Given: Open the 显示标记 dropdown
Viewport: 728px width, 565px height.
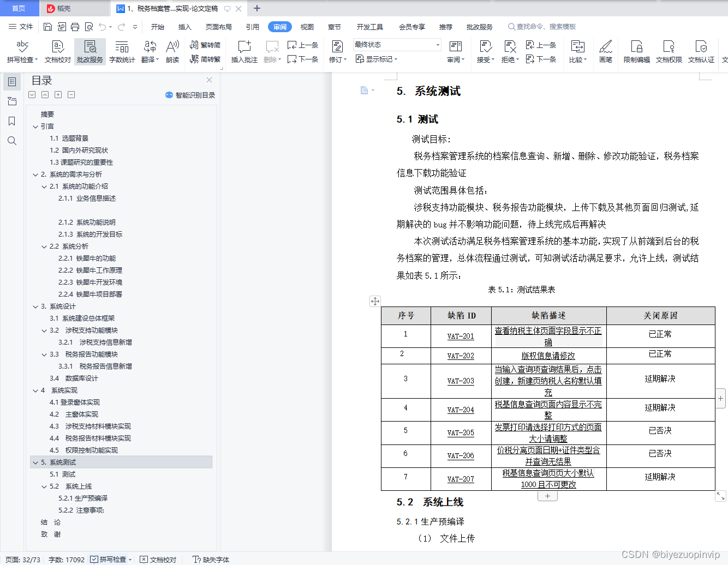Looking at the screenshot, I should pos(377,59).
